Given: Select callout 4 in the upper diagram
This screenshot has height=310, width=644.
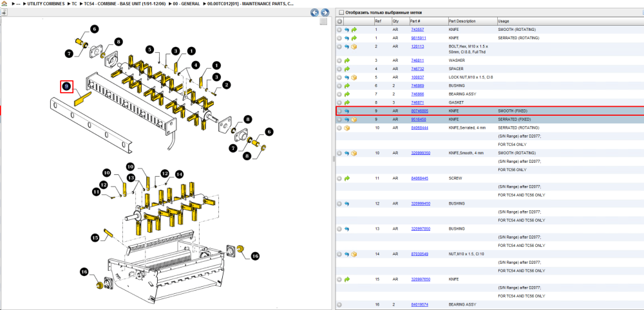Looking at the screenshot, I should (x=194, y=65).
